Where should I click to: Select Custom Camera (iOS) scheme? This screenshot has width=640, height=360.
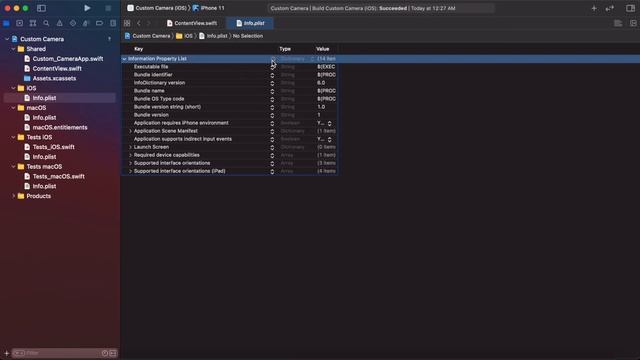(x=157, y=8)
